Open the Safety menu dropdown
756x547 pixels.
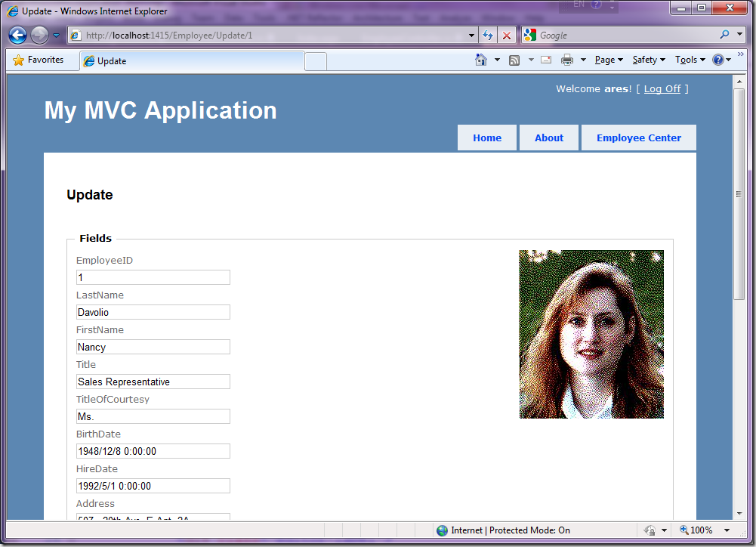pyautogui.click(x=649, y=60)
